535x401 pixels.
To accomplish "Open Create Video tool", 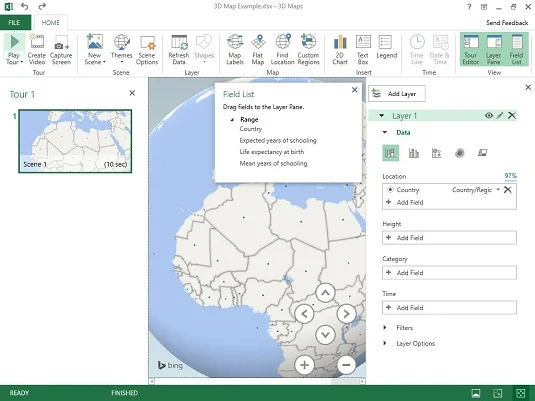I will point(37,49).
